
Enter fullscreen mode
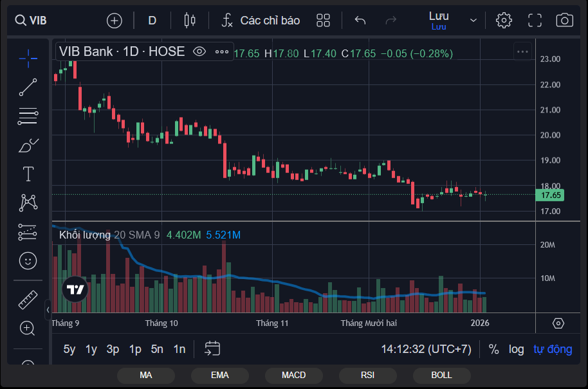535,20
